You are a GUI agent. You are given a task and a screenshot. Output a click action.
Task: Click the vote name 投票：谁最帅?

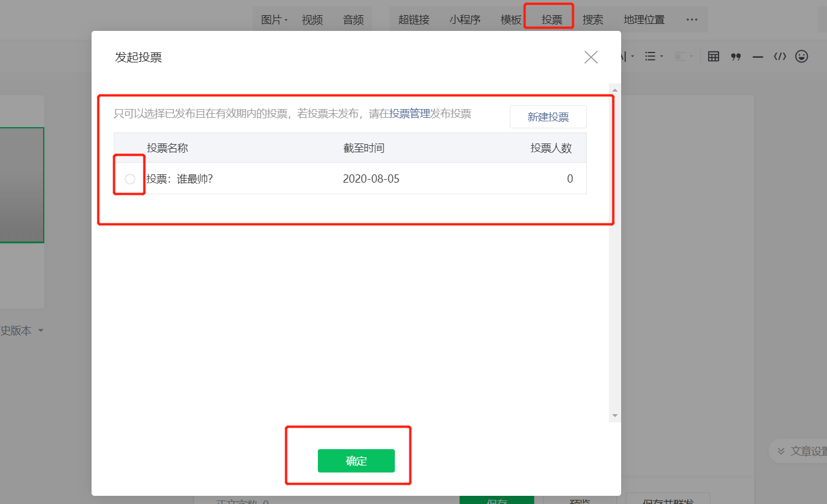[180, 179]
